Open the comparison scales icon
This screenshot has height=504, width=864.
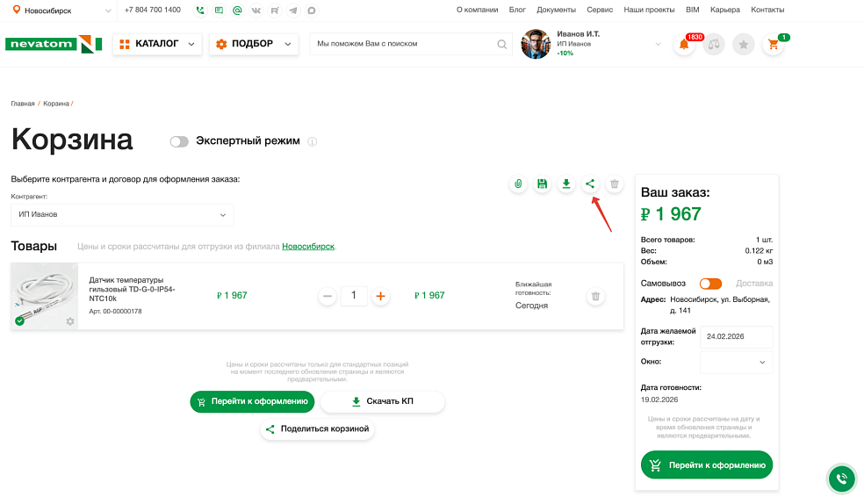pyautogui.click(x=713, y=45)
